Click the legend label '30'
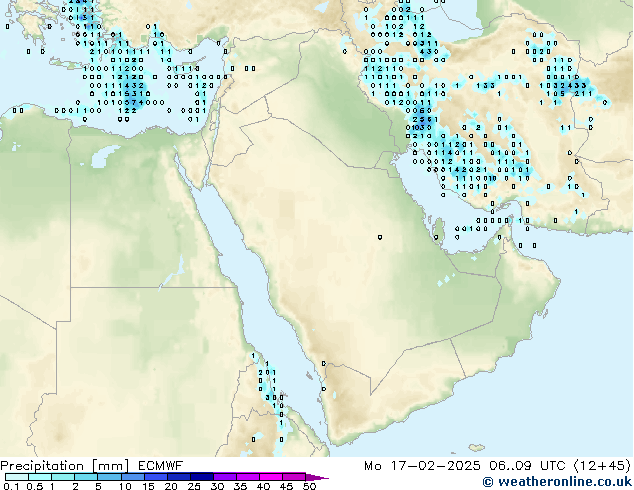The height and width of the screenshot is (490, 634). [218, 486]
